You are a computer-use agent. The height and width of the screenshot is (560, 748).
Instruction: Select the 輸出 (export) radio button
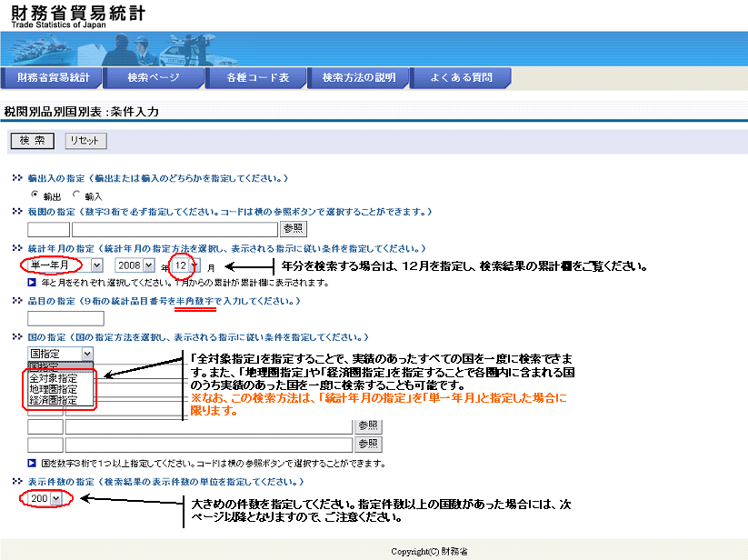pyautogui.click(x=35, y=195)
